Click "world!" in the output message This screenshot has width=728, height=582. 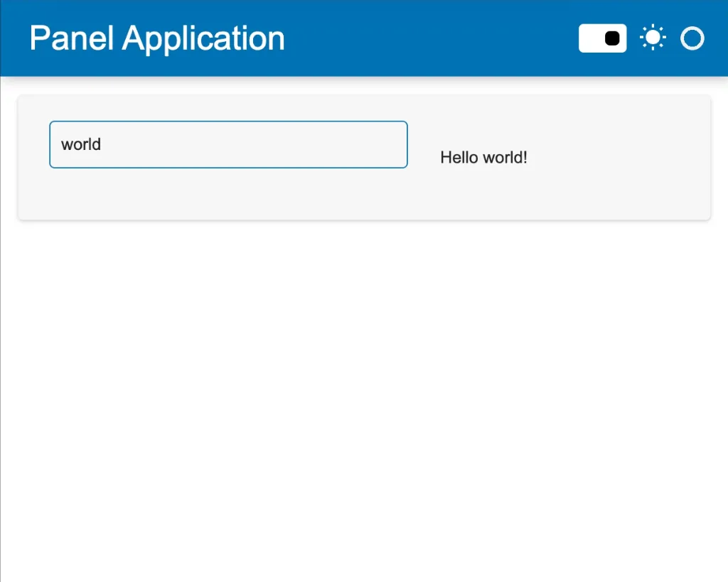505,157
